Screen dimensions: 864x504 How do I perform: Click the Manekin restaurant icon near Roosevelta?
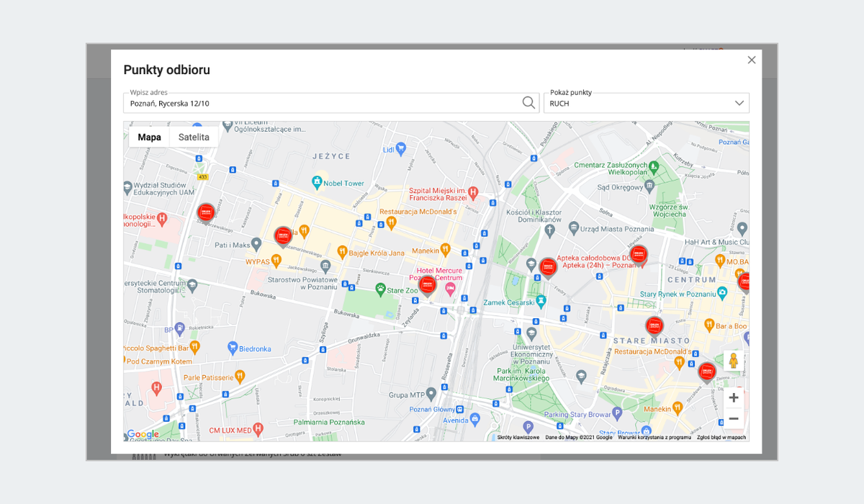point(446,250)
